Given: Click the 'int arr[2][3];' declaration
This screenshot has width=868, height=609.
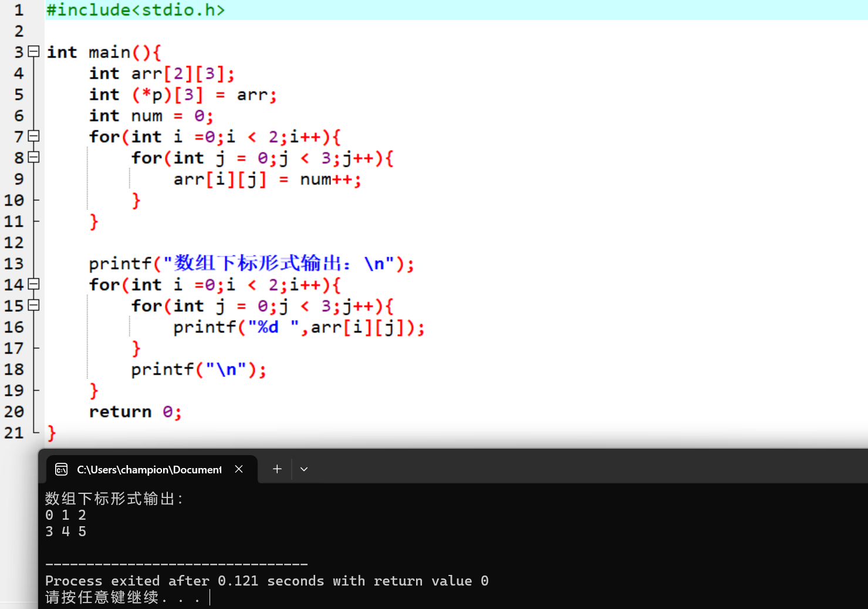Looking at the screenshot, I should 162,73.
